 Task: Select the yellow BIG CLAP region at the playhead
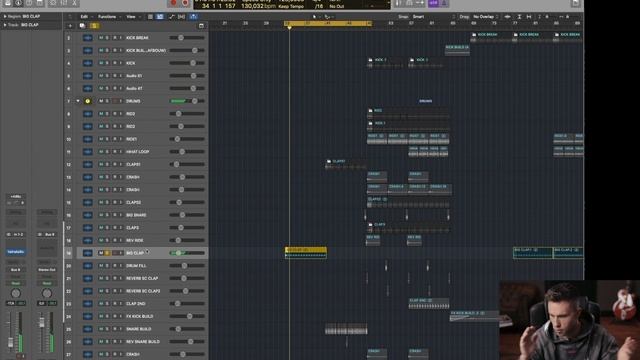point(306,253)
